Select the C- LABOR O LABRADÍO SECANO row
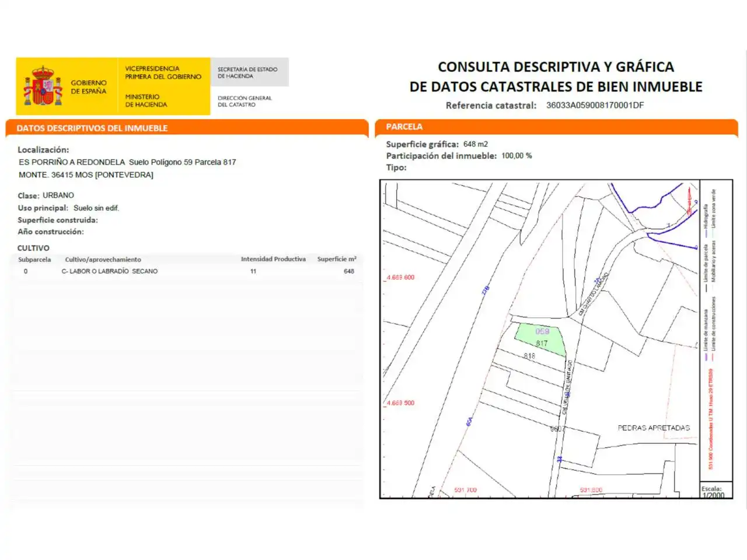This screenshot has height=560, width=747. coord(187,271)
